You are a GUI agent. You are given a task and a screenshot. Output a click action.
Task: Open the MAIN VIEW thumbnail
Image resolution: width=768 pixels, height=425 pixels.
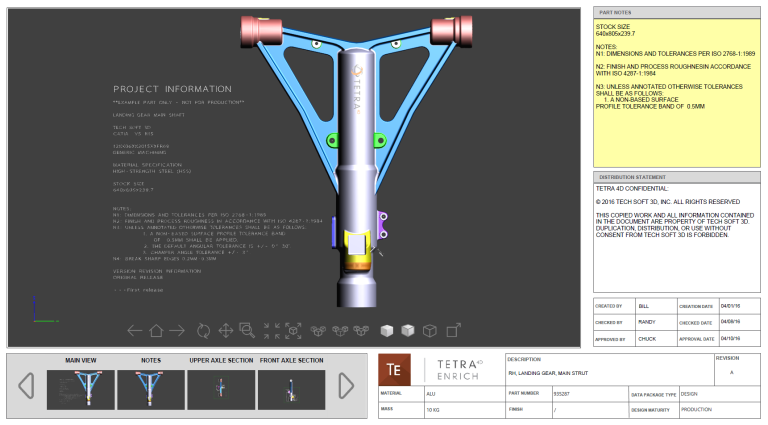(81, 390)
